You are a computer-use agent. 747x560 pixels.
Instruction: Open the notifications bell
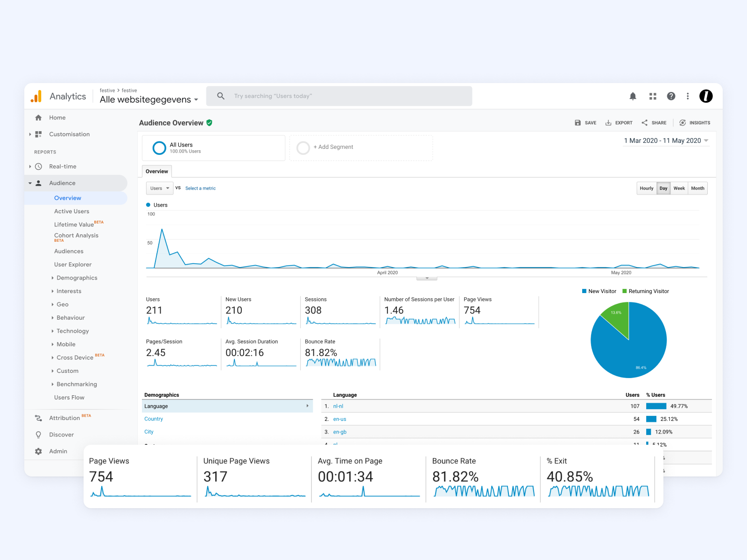pyautogui.click(x=633, y=96)
